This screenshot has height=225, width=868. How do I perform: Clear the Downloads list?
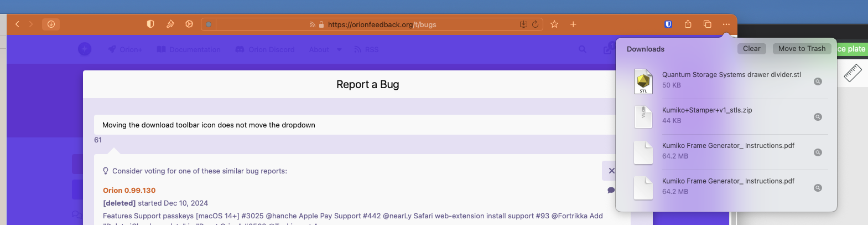coord(752,49)
